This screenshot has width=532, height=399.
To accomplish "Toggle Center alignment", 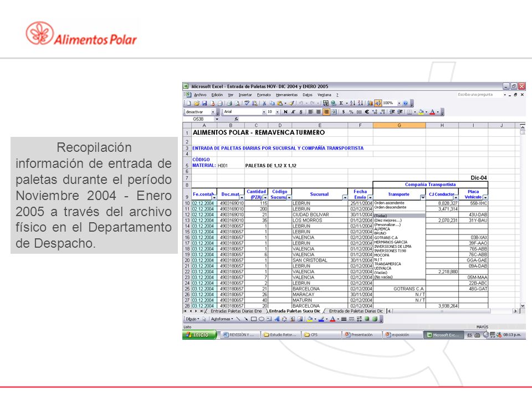I will pyautogui.click(x=318, y=111).
